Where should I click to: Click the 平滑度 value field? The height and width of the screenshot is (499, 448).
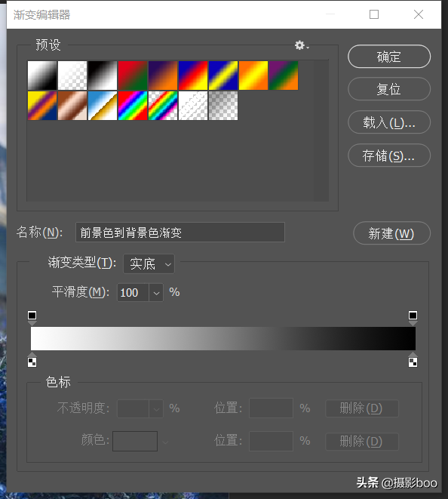click(133, 292)
